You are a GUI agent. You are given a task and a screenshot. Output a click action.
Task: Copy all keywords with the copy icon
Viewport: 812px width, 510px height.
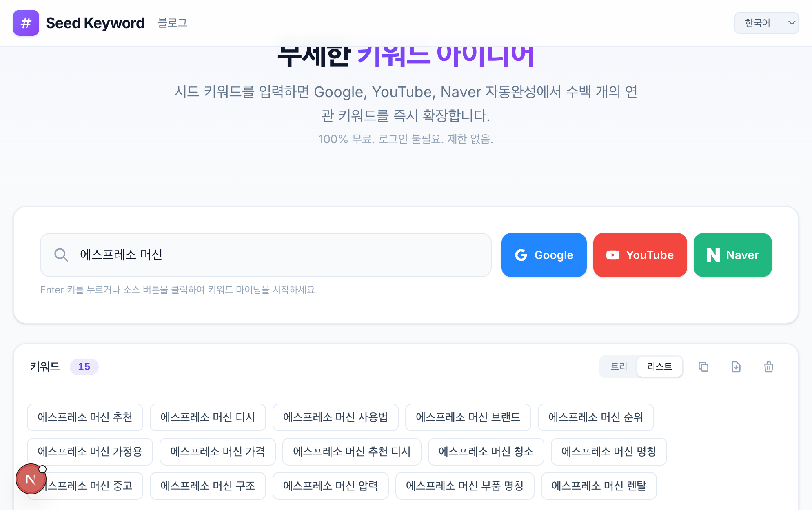[703, 367]
